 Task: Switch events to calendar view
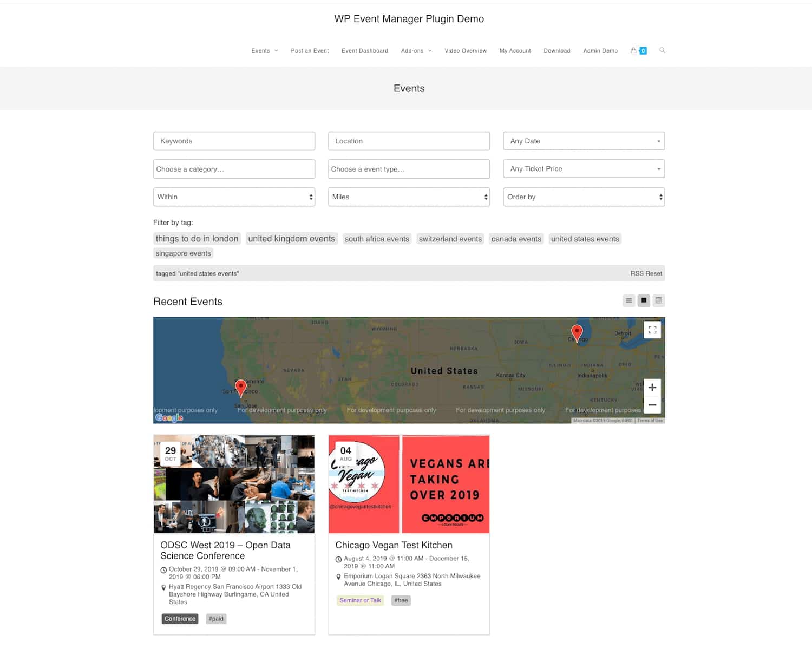[x=659, y=300]
